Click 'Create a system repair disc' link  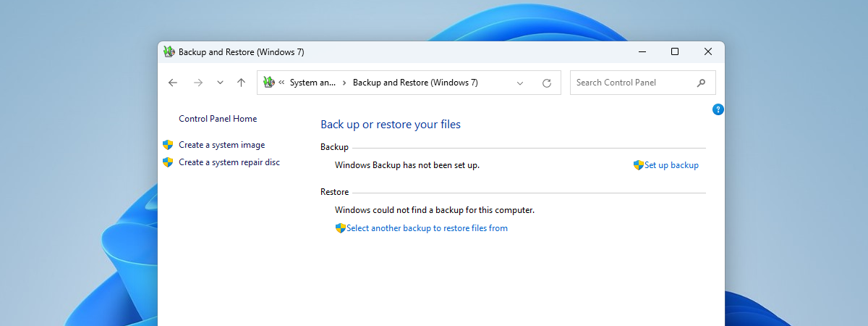pos(229,162)
